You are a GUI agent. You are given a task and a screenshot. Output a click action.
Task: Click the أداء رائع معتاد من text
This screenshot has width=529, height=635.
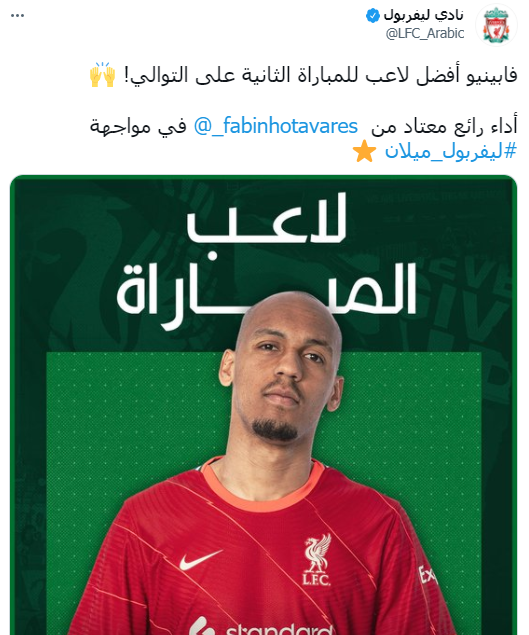(444, 127)
